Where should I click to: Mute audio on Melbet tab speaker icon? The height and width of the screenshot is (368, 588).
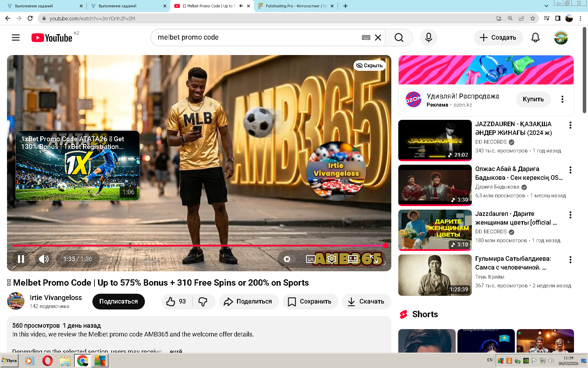pos(241,6)
